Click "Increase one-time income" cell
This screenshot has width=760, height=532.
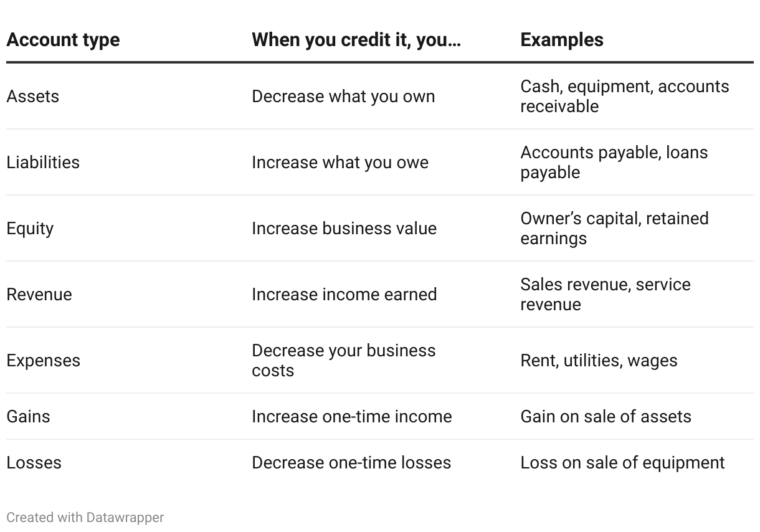352,417
